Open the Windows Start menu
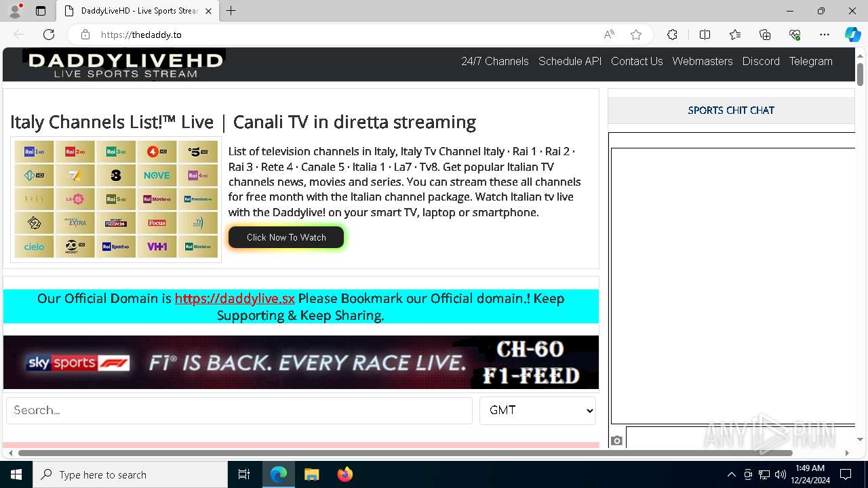This screenshot has height=488, width=868. tap(16, 474)
